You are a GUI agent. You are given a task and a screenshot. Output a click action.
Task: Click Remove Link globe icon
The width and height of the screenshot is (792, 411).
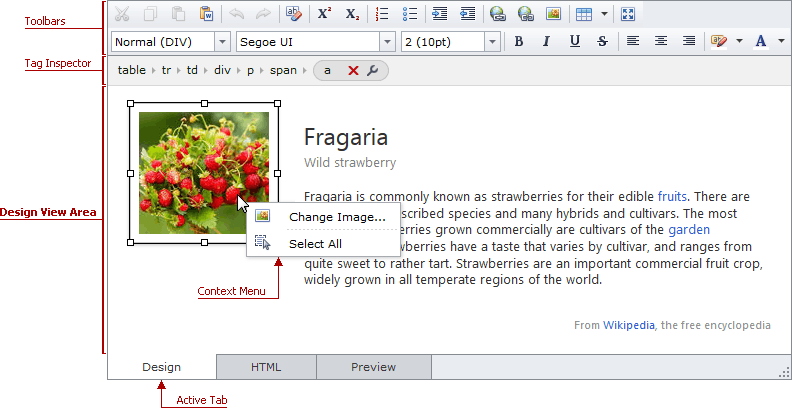pos(525,14)
